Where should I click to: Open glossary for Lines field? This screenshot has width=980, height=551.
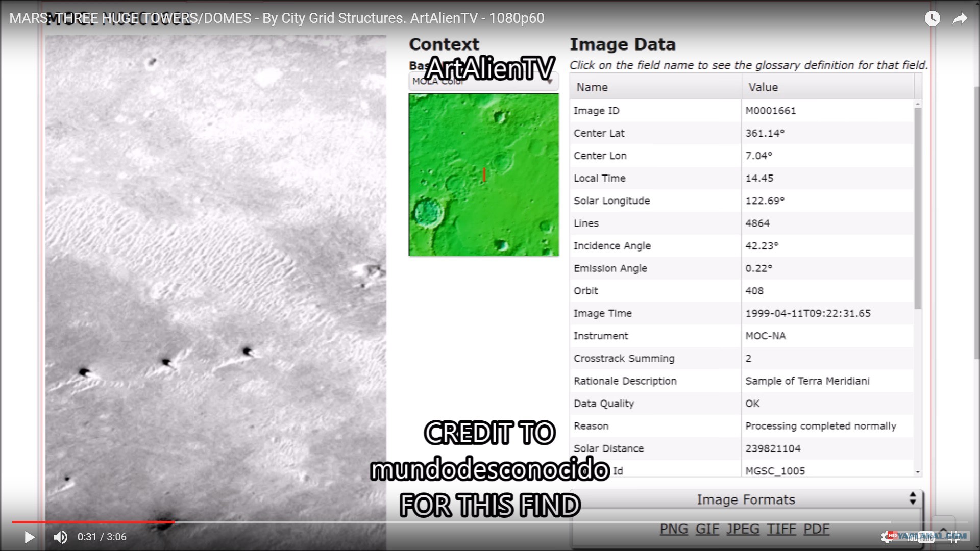click(586, 223)
